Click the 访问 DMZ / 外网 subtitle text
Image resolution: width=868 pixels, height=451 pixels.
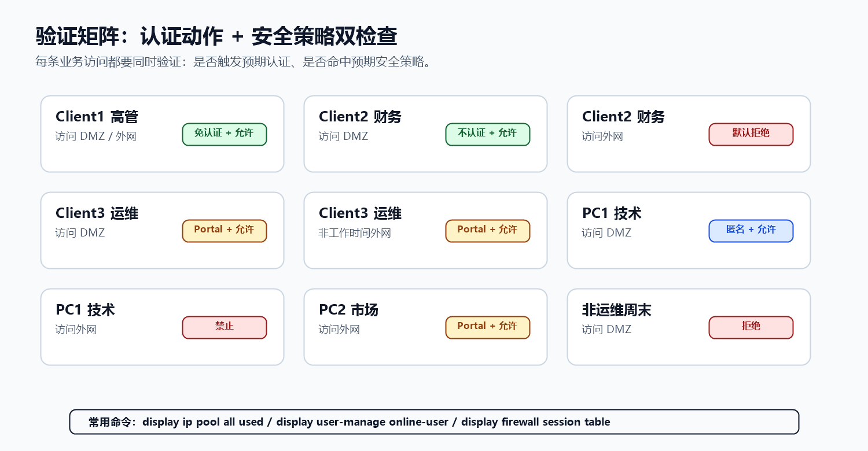coord(95,136)
